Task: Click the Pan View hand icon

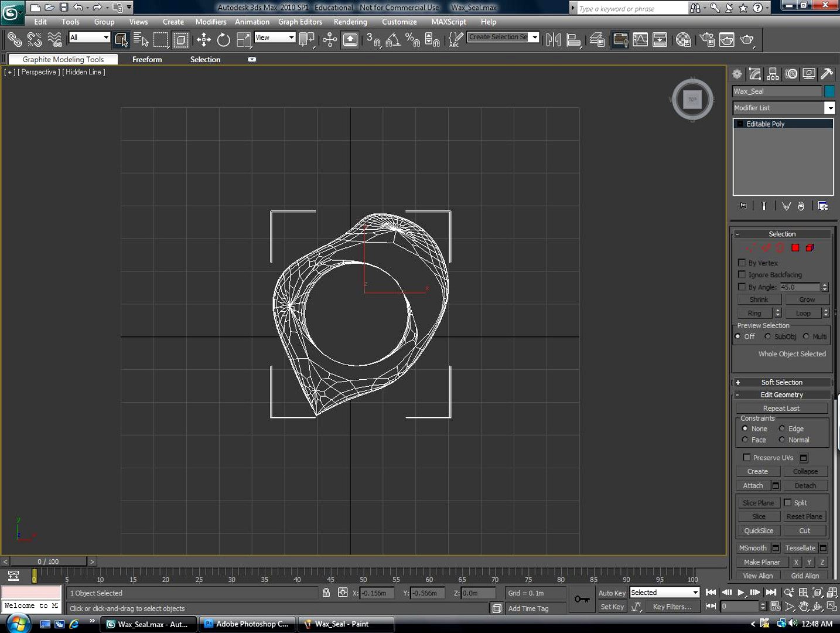Action: (804, 607)
